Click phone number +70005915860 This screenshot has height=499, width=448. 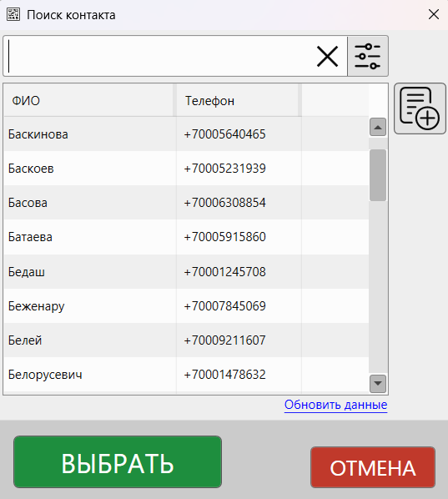click(224, 237)
